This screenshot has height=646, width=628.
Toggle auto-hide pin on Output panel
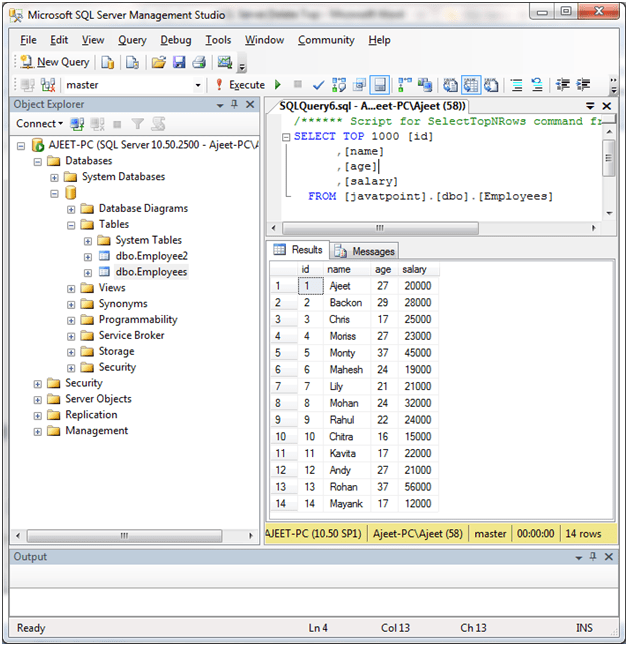pyautogui.click(x=593, y=557)
